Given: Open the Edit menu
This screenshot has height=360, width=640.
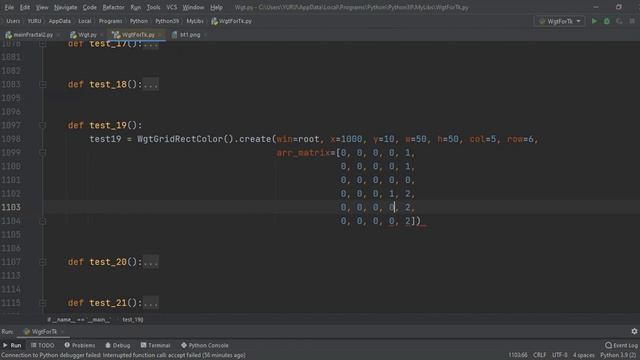Looking at the screenshot, I should pos(25,7).
